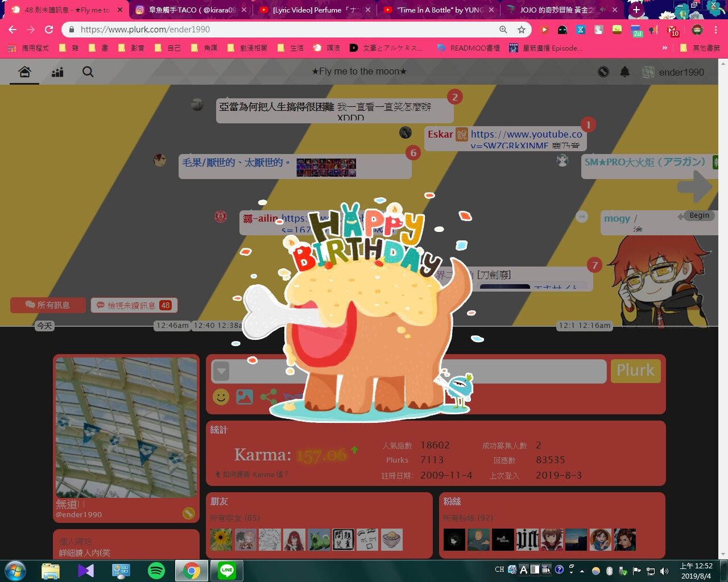Open the red-haired girl friend avatar
This screenshot has height=582, width=728.
[295, 539]
